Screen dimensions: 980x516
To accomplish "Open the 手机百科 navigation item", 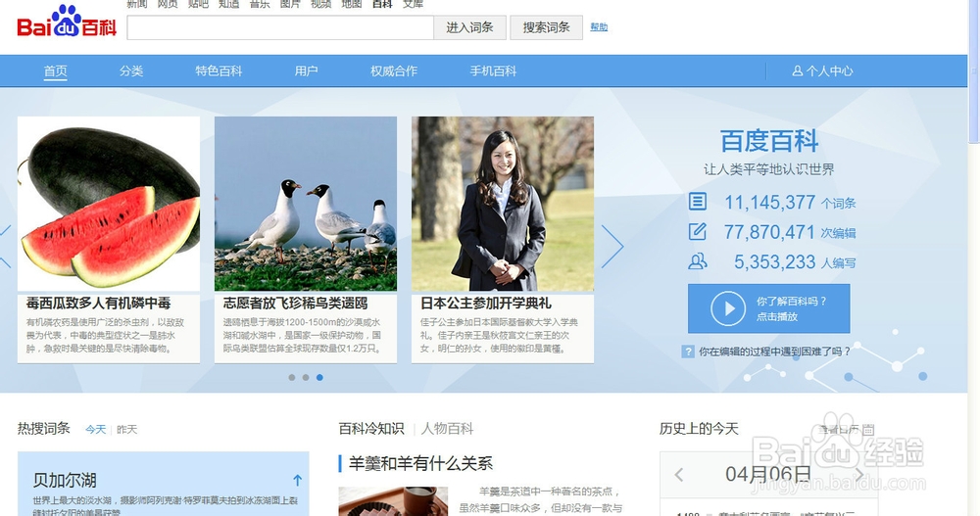I will (x=493, y=71).
